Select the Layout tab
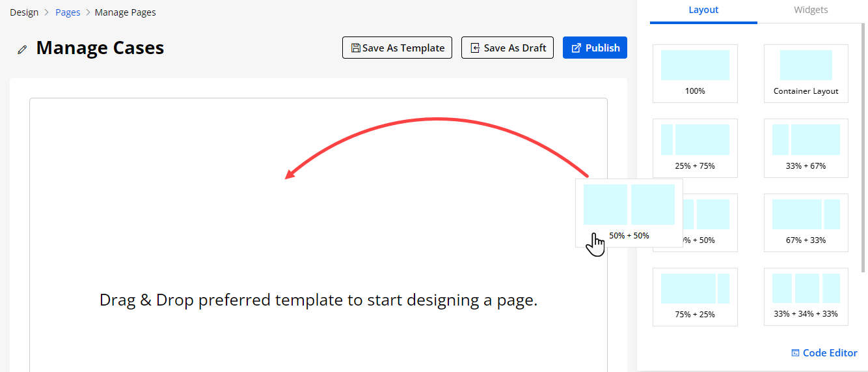 pyautogui.click(x=703, y=10)
